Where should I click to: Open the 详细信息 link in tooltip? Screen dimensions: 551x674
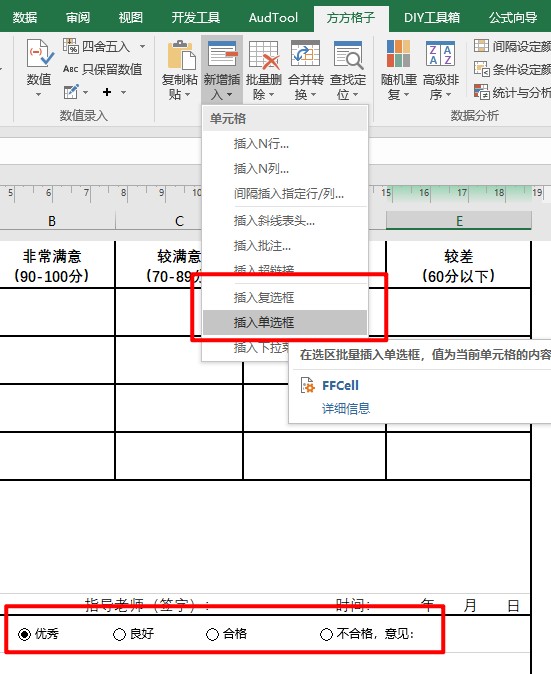coord(346,408)
